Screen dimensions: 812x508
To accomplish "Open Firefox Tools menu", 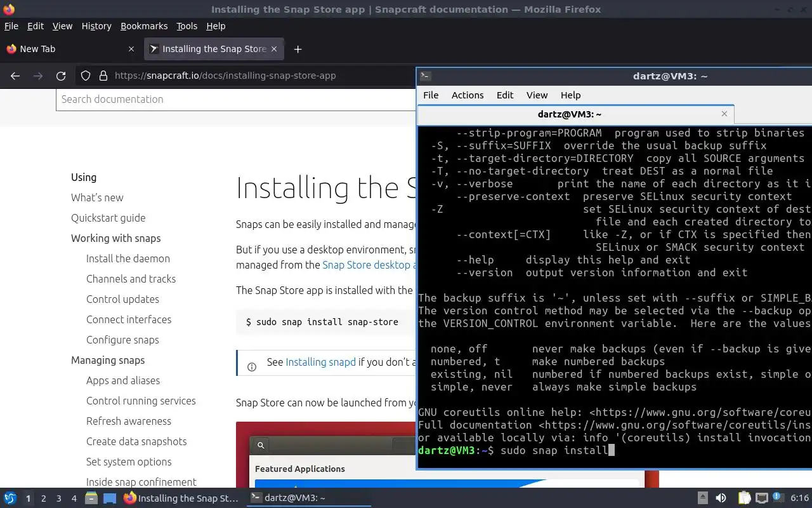I will [x=187, y=26].
